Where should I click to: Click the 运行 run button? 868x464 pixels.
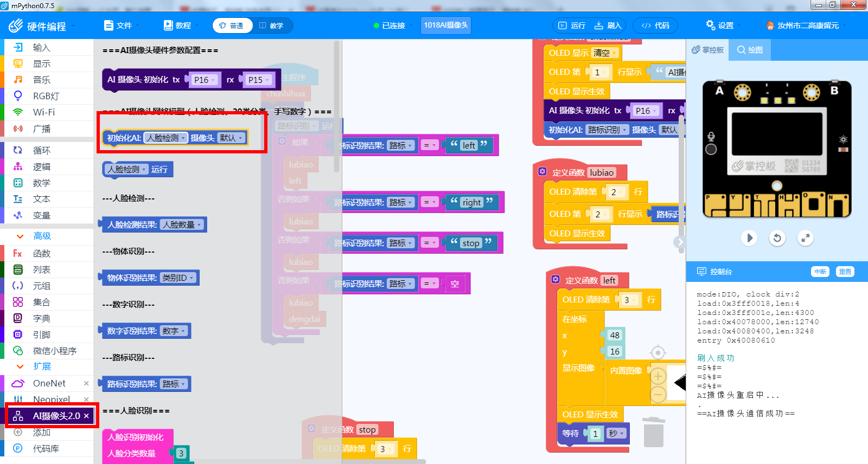click(x=573, y=25)
